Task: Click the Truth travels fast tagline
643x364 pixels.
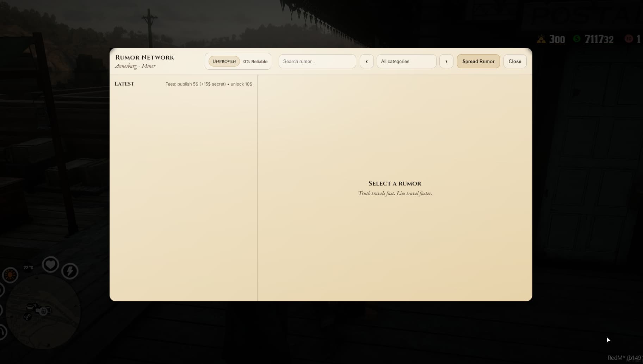Action: (x=395, y=193)
